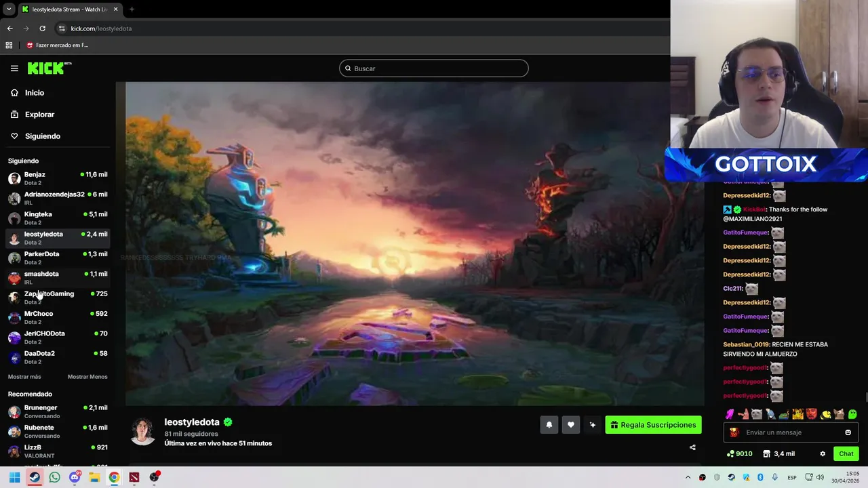Open recommended Brunenger channel
The image size is (868, 488).
coord(58,411)
